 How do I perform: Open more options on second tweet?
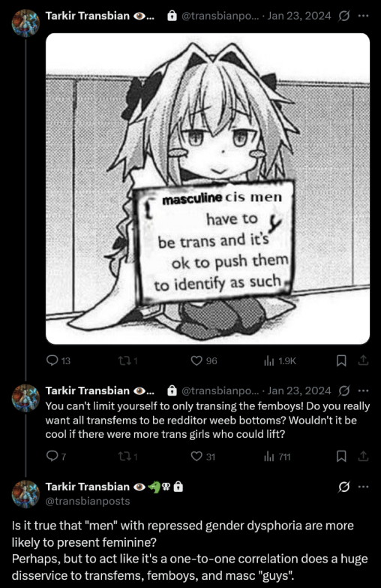click(x=364, y=390)
